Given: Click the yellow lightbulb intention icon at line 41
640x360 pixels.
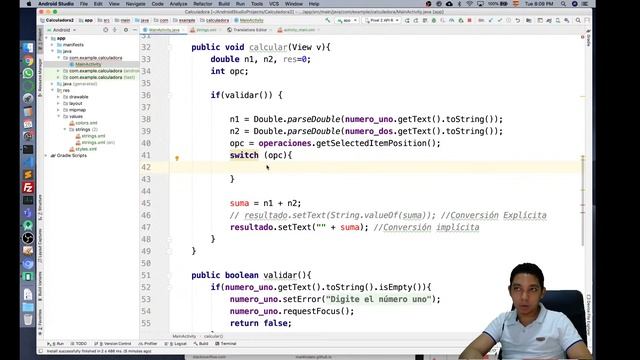Looking at the screenshot, I should click(x=177, y=158).
